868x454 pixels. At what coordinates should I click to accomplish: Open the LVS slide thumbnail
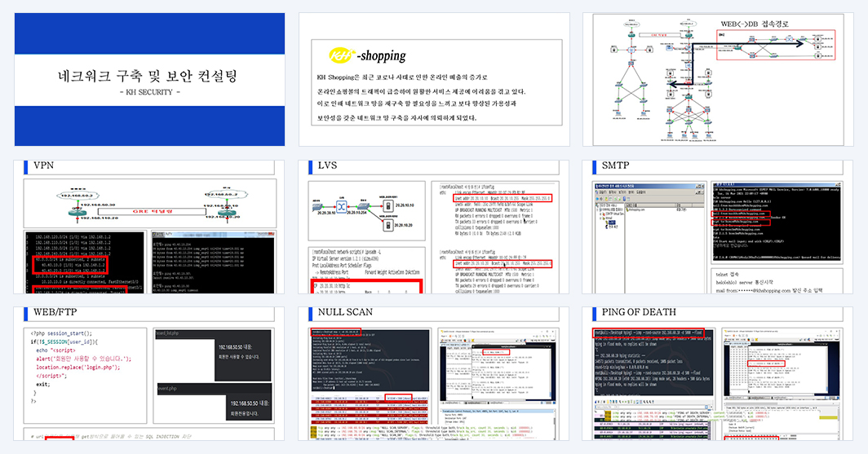pyautogui.click(x=434, y=227)
